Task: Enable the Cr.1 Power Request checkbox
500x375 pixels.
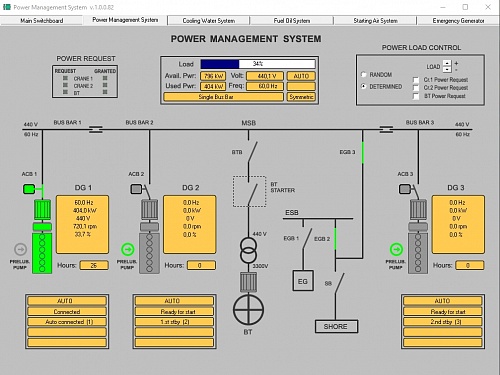Action: (416, 80)
